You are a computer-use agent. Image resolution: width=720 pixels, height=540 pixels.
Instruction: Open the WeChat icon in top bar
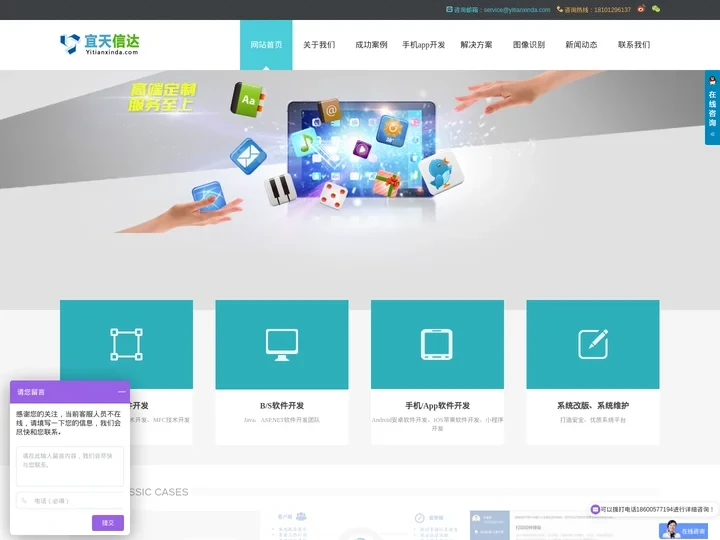[656, 9]
